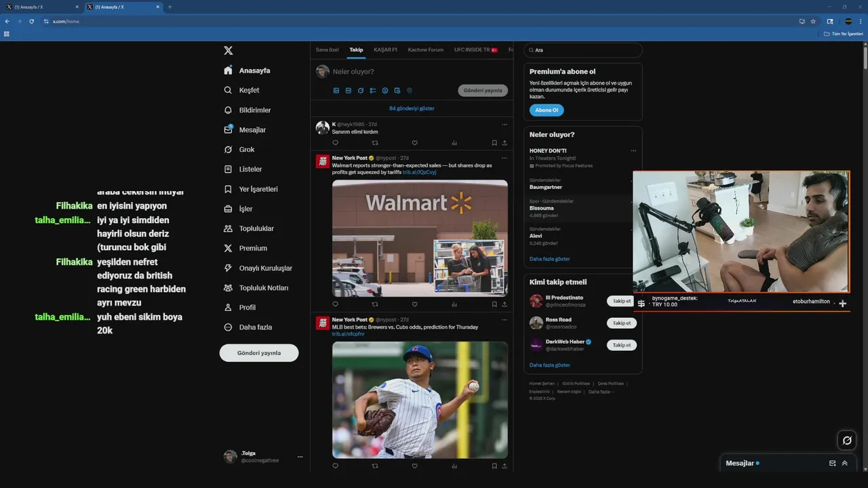Viewport: 868px width, 488px height.
Task: Open options for Bissouma trend
Action: pyautogui.click(x=633, y=202)
